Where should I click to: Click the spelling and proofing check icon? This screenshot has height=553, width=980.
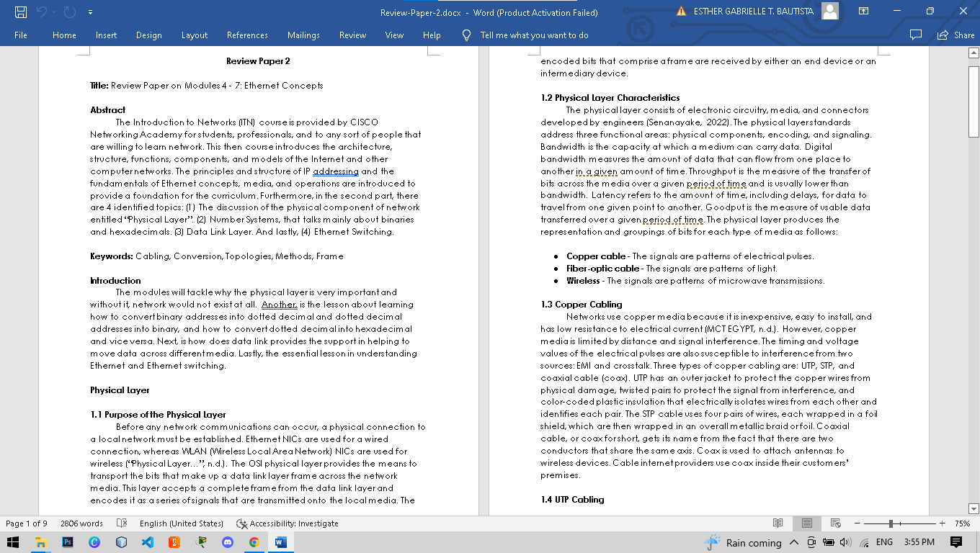click(x=122, y=523)
